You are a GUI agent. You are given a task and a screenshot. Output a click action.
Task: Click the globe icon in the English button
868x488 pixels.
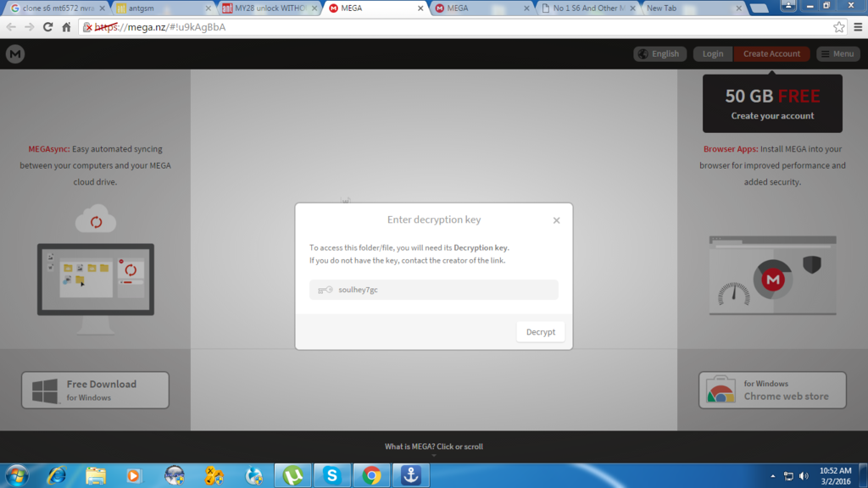(643, 53)
